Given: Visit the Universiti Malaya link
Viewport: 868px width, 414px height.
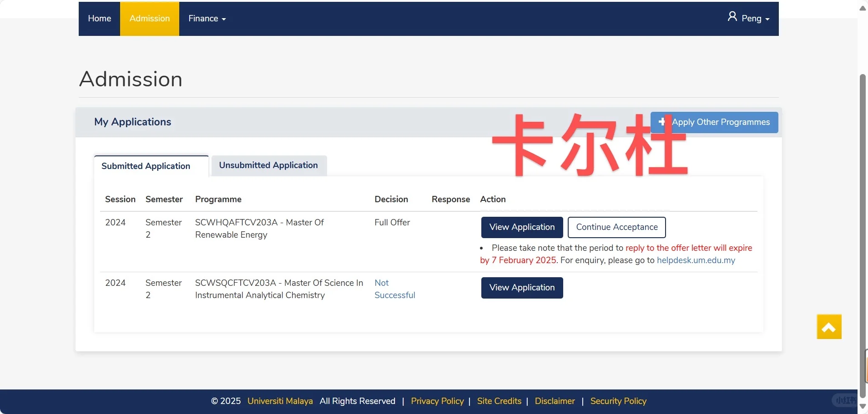Looking at the screenshot, I should 279,401.
